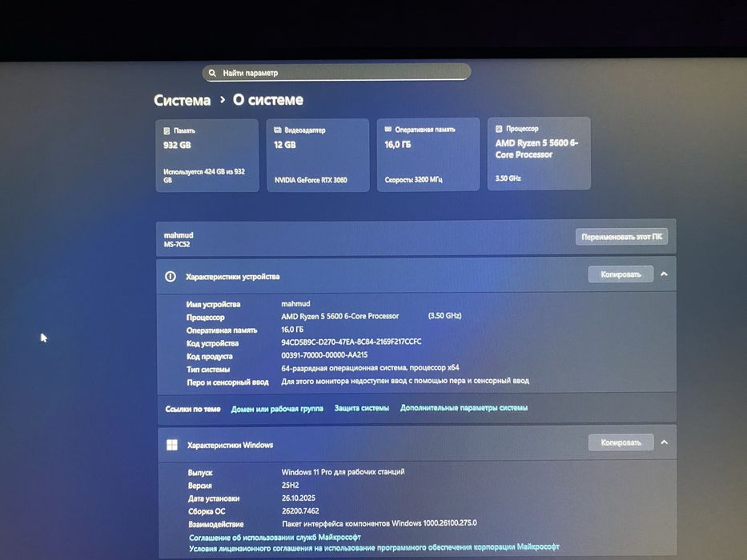The image size is (747, 560).
Task: Click the 'MS-7C52' model text
Action: 177,244
